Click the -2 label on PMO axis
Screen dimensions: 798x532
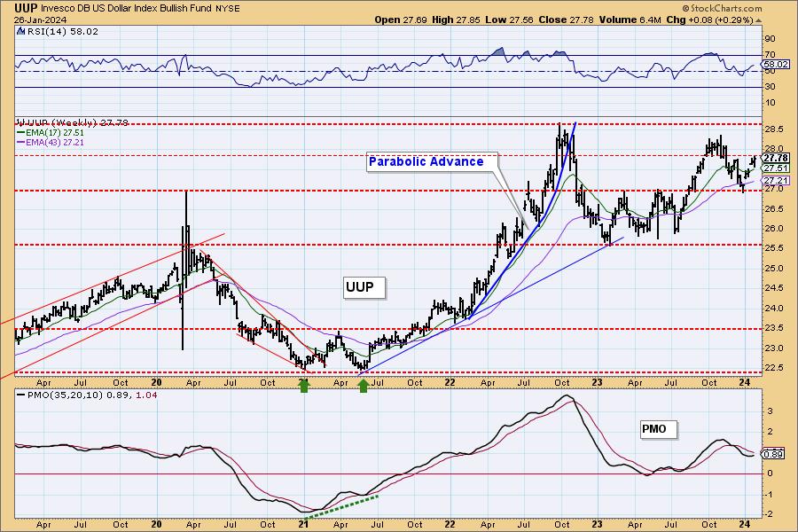(x=769, y=514)
